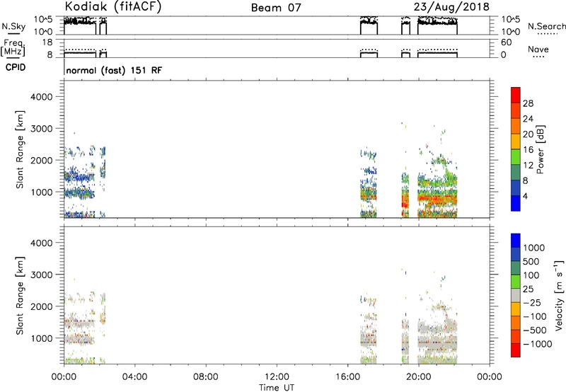The image size is (566, 392).
Task: Click the 4000 range tick in power panel
Action: [41, 97]
